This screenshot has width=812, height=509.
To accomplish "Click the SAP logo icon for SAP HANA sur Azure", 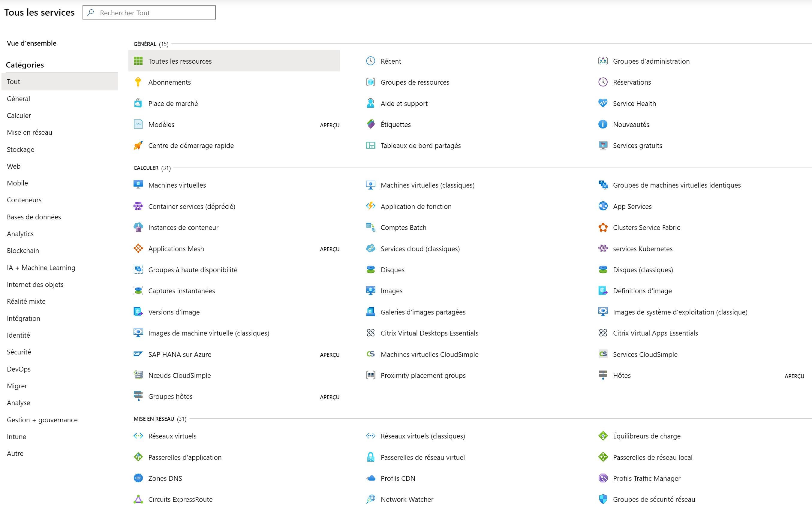I will pyautogui.click(x=138, y=354).
